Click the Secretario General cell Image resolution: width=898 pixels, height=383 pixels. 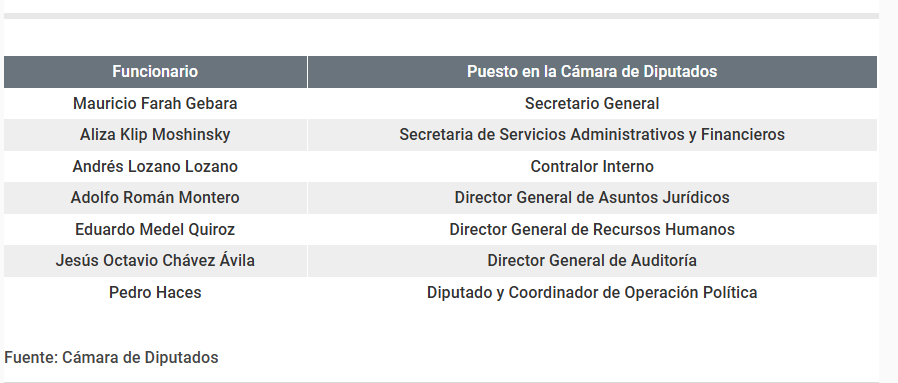coord(592,104)
